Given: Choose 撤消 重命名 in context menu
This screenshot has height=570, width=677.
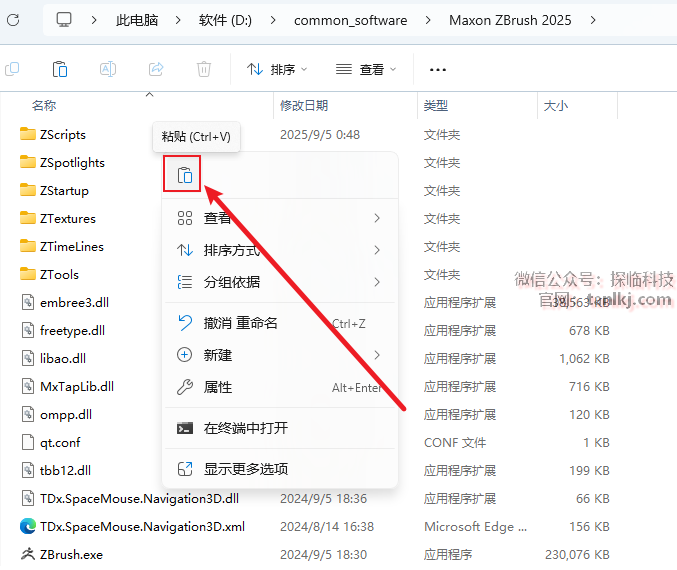Looking at the screenshot, I should [280, 323].
